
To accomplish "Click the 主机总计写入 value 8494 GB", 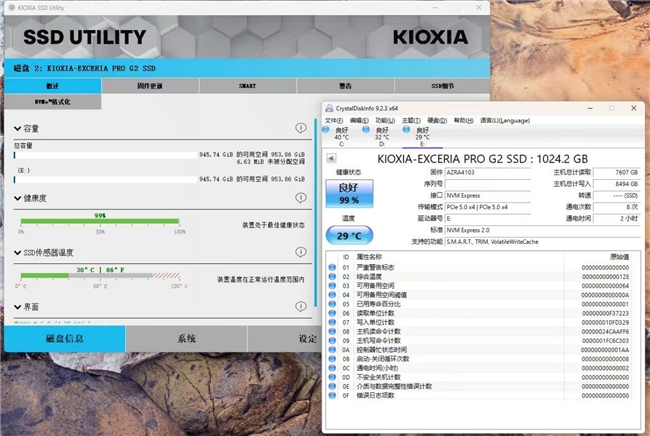I will (x=617, y=184).
